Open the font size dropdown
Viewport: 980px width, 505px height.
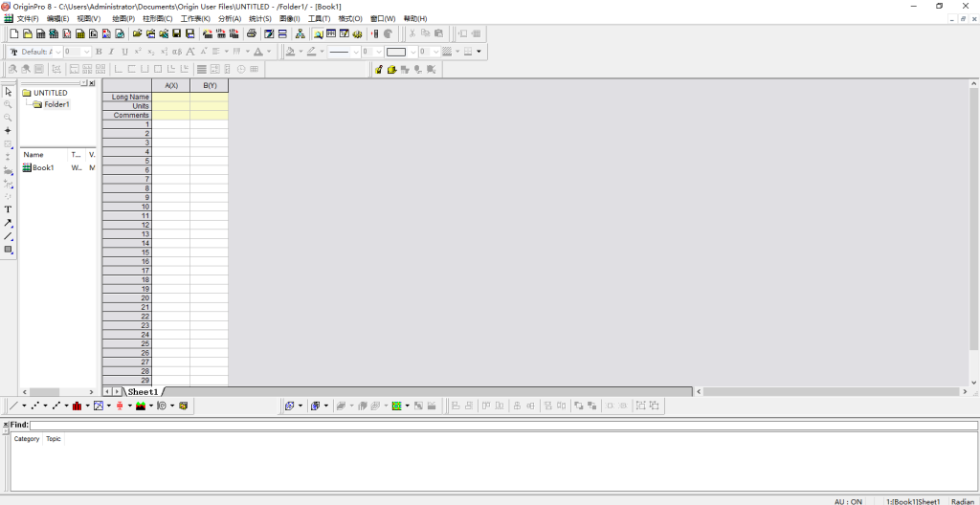(86, 52)
